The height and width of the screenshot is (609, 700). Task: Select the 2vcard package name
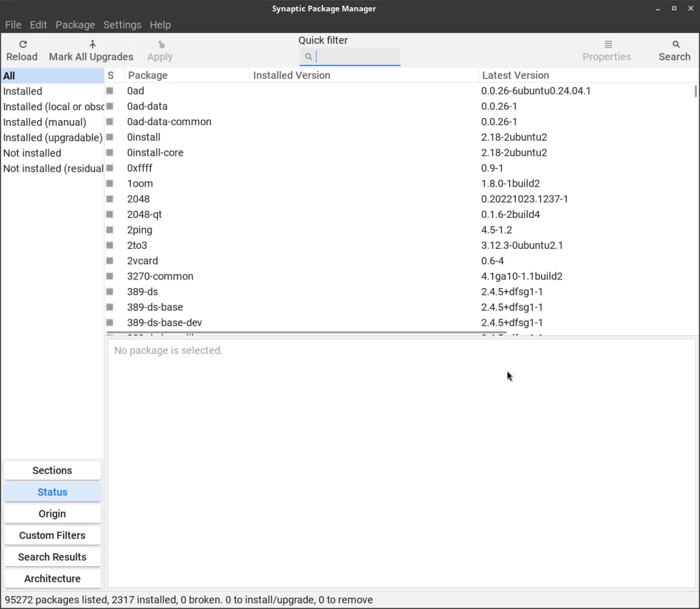143,261
